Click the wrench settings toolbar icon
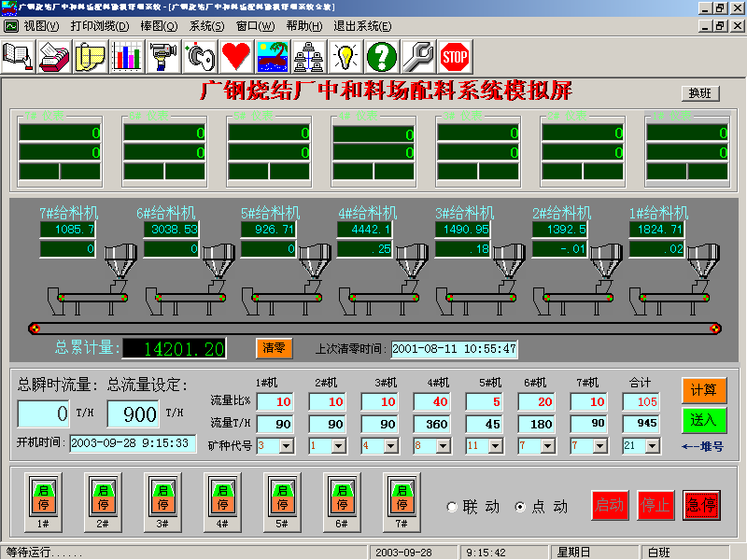 [420, 56]
